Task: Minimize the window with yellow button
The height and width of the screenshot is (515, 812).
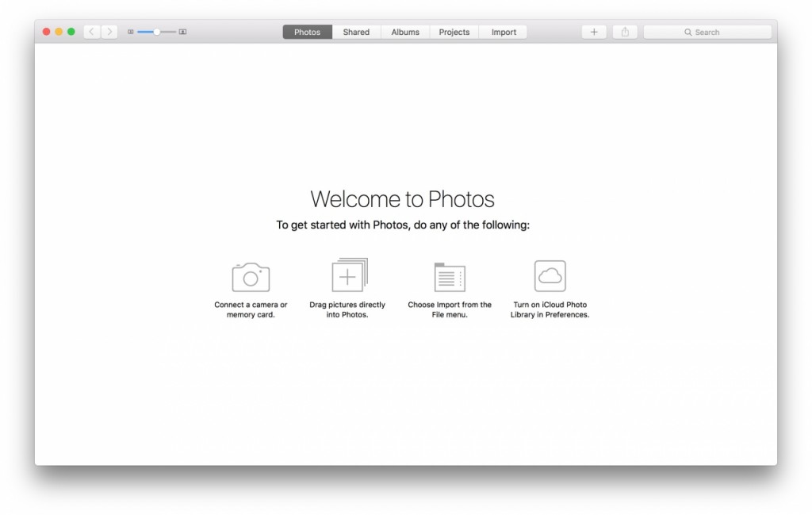Action: pyautogui.click(x=59, y=32)
